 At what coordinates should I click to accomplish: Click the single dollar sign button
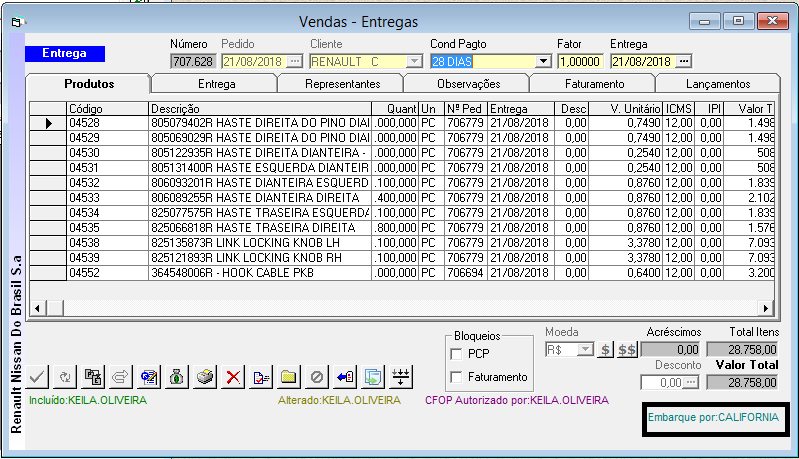click(606, 350)
